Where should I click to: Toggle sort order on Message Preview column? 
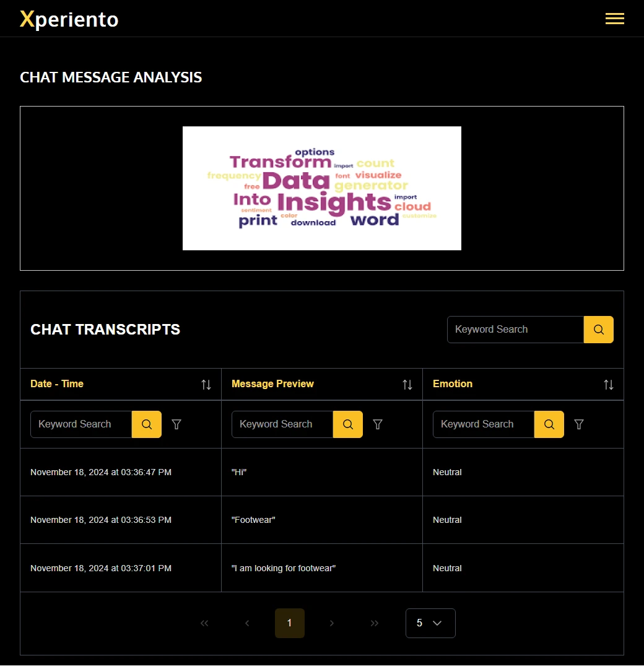pos(407,385)
